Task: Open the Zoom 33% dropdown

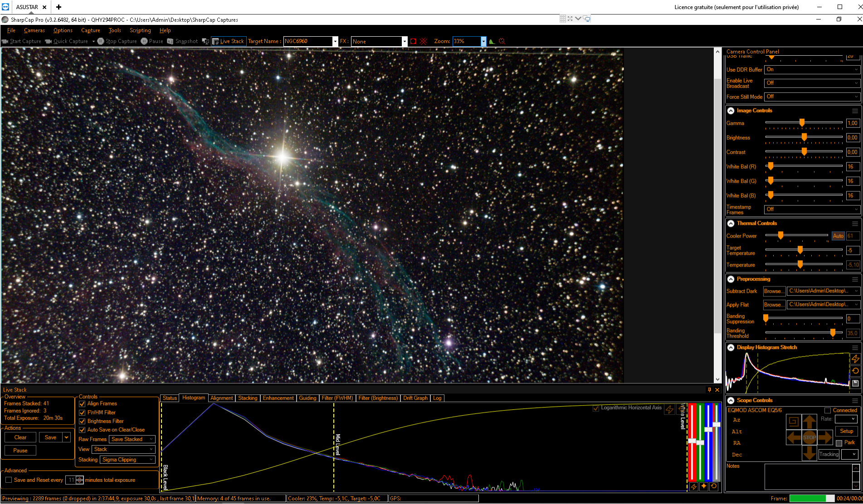Action: [483, 41]
